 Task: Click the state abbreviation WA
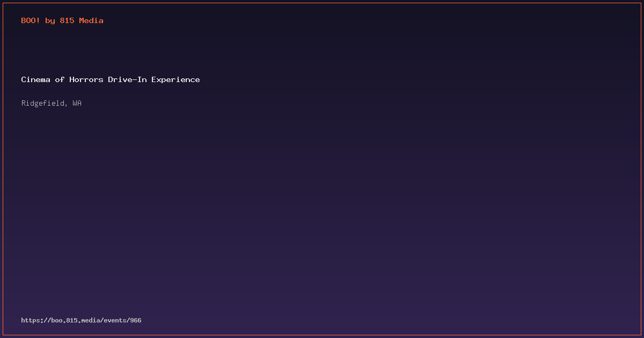point(77,103)
